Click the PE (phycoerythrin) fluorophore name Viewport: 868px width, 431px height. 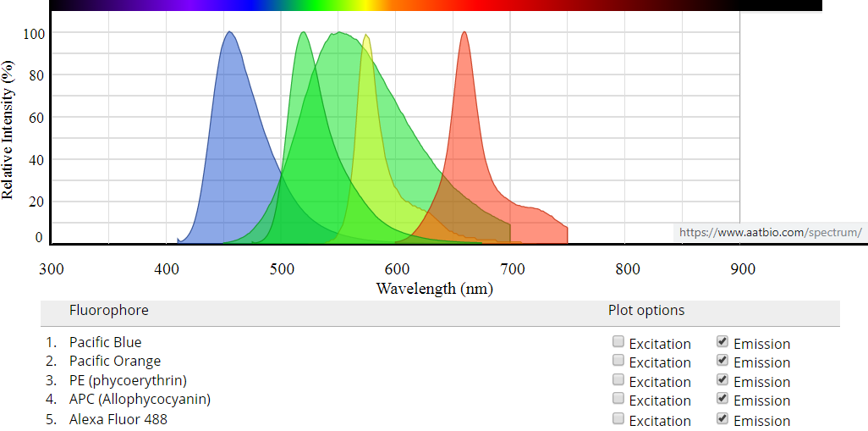point(128,380)
